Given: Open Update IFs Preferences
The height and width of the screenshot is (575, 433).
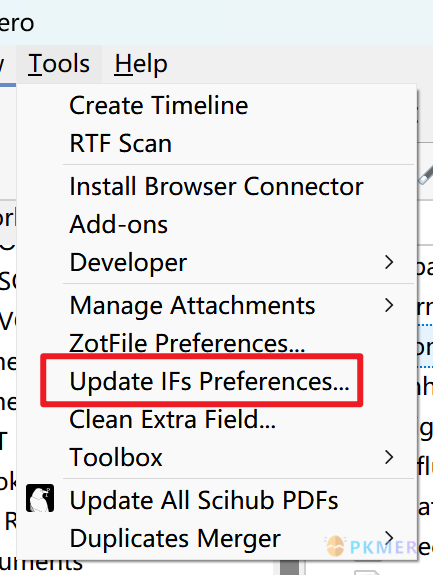Looking at the screenshot, I should (x=209, y=381).
